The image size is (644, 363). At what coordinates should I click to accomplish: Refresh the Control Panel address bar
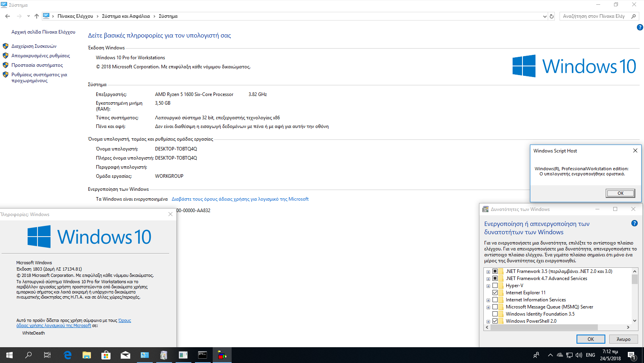point(552,16)
